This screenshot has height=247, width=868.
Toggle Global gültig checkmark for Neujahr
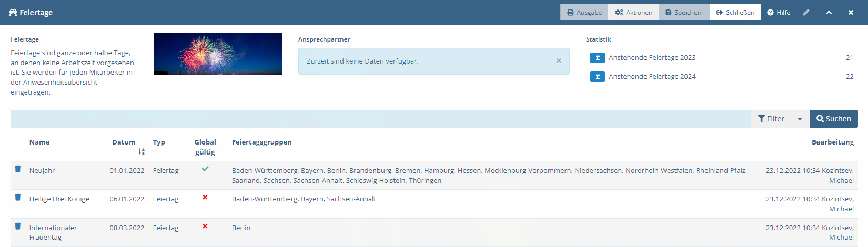tap(205, 169)
